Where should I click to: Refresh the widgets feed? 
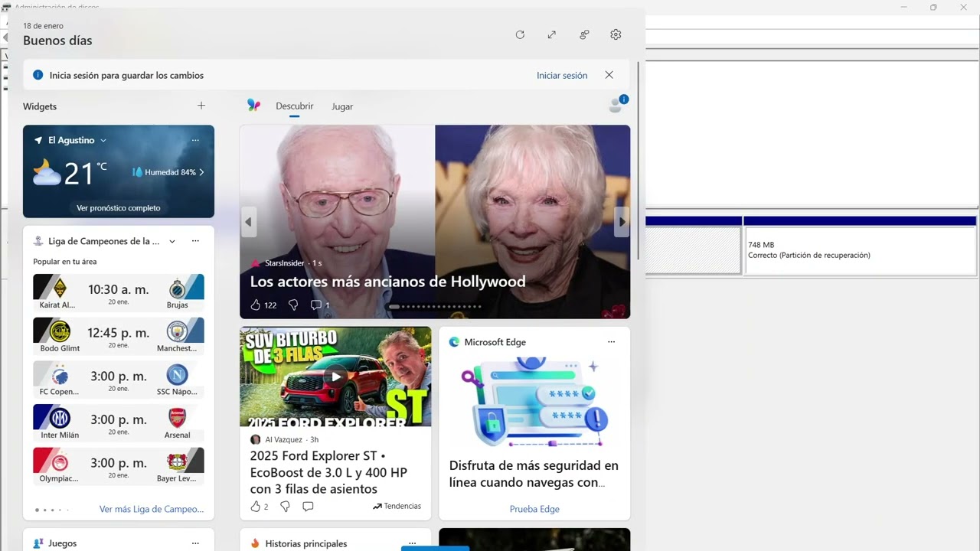[520, 34]
